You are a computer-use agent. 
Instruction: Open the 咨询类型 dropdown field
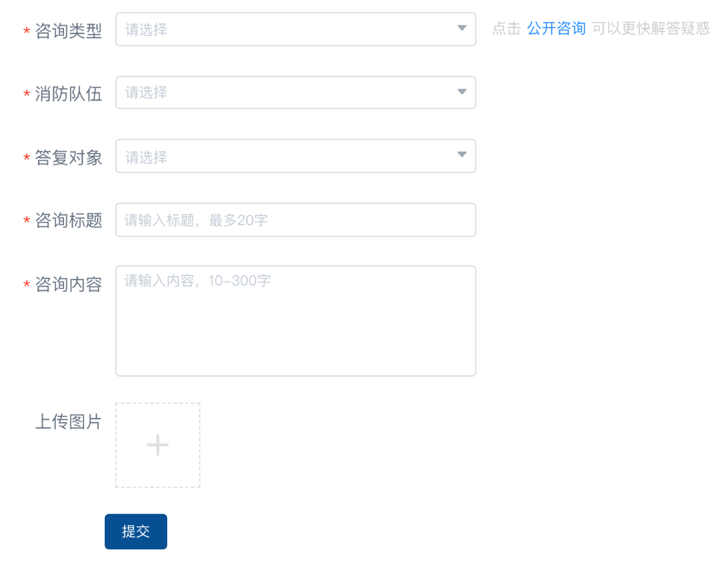point(284,29)
